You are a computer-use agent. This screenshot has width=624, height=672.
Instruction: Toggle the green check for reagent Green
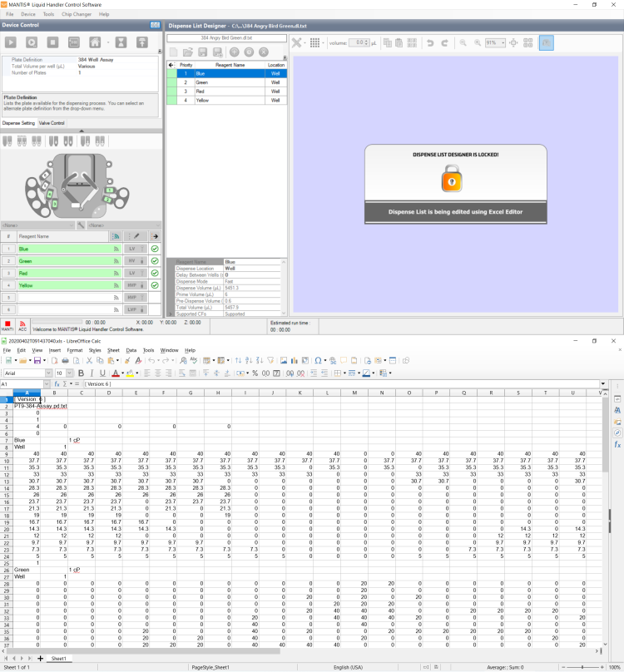(x=155, y=260)
